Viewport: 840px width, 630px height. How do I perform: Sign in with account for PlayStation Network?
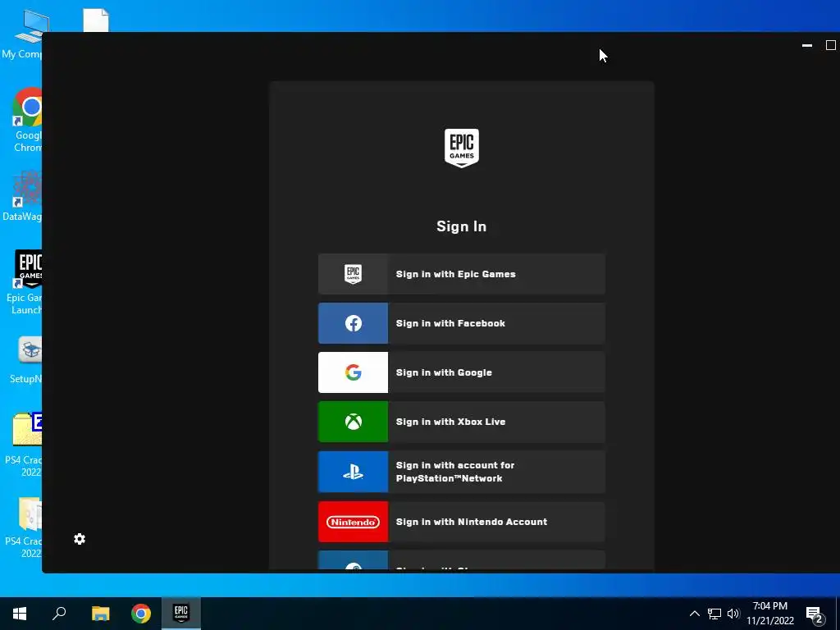pyautogui.click(x=461, y=472)
